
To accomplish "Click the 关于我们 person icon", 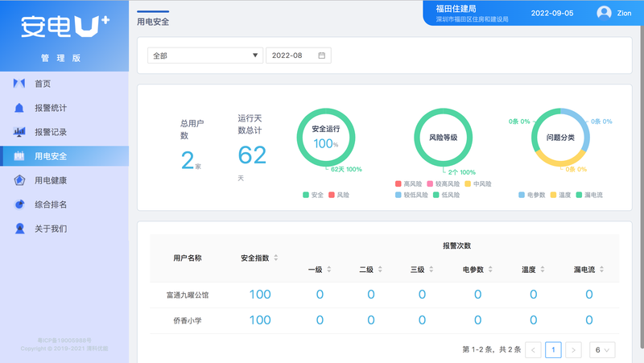I will click(19, 229).
